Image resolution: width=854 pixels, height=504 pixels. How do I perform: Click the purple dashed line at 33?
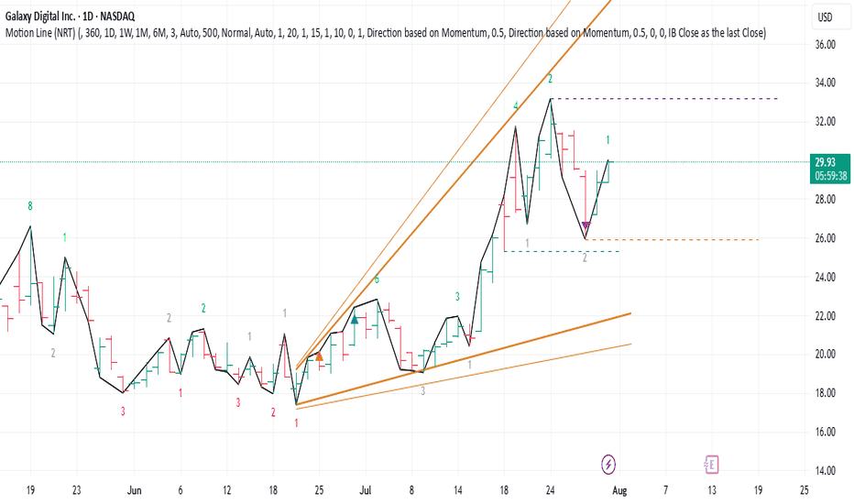[x=664, y=99]
